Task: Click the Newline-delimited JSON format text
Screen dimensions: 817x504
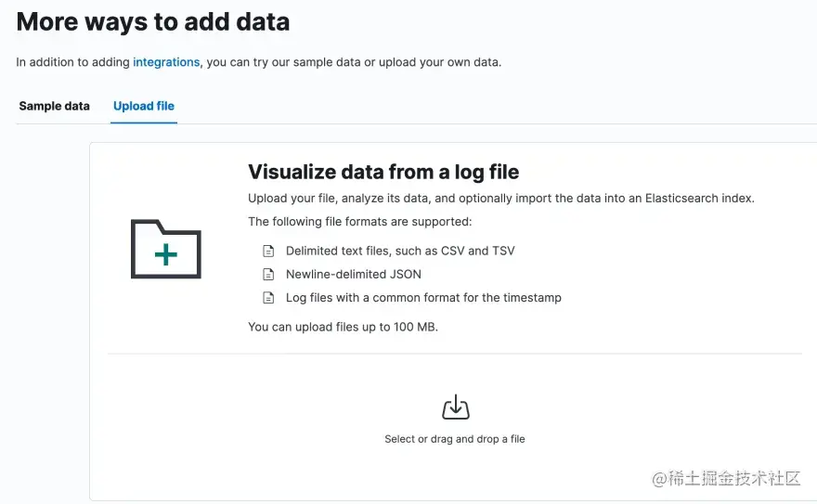Action: click(354, 275)
